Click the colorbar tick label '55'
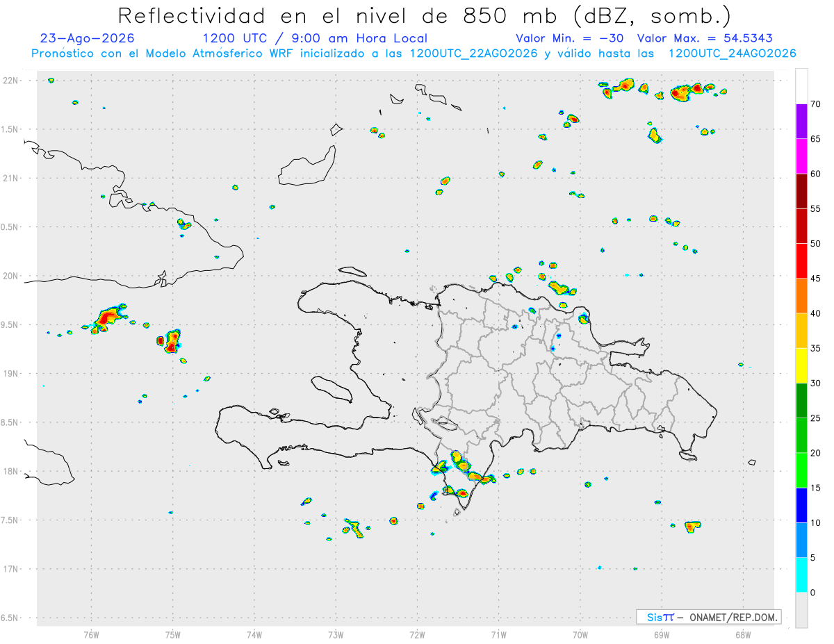Viewport: 834px width, 644px height. coord(816,209)
